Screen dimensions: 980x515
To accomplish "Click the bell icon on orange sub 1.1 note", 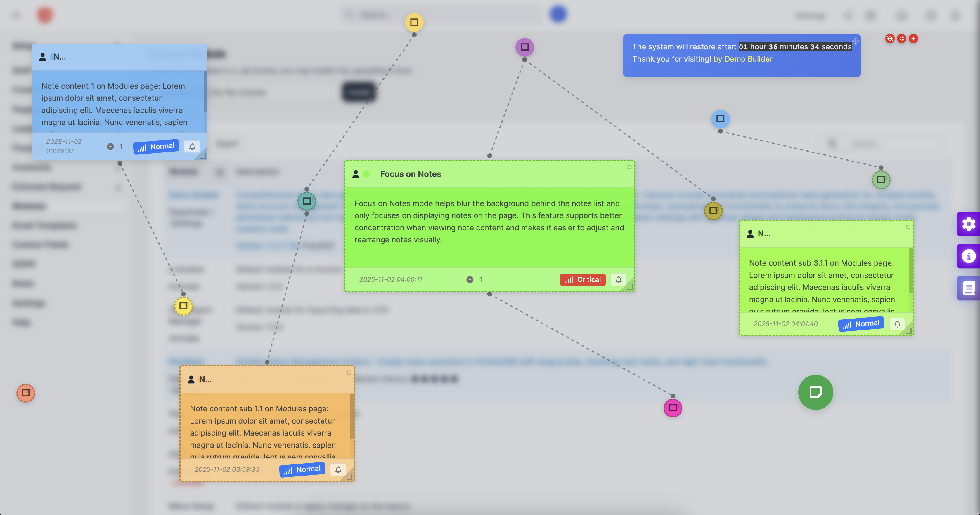I will [x=338, y=469].
